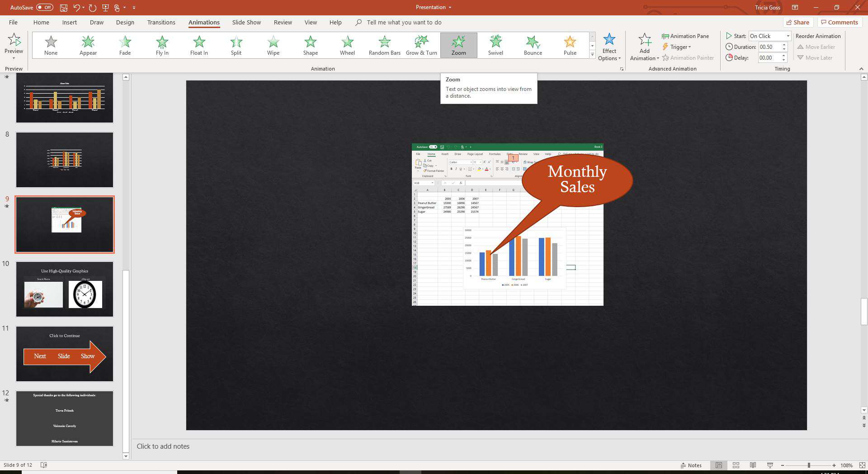Click zoom out minus button

click(783, 465)
